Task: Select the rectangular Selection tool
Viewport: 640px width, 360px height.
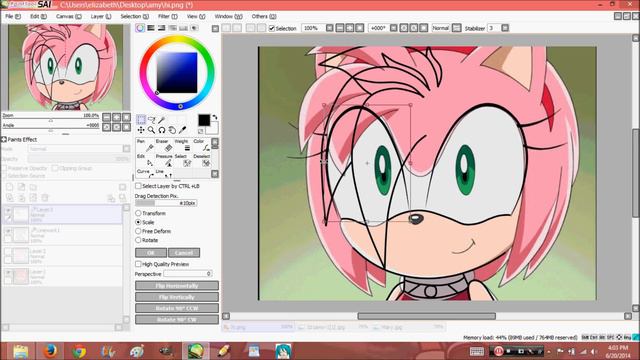Action: [x=141, y=119]
